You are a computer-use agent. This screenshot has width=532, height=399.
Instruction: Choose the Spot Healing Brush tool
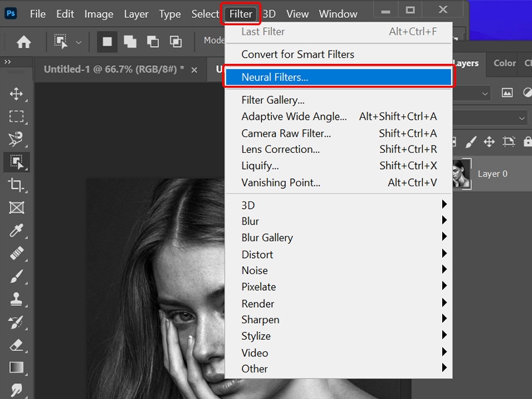pos(16,254)
